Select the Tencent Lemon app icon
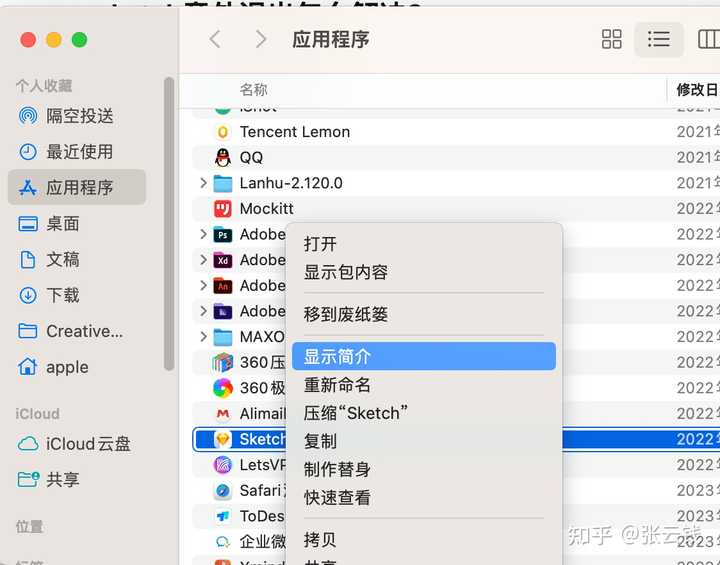720x565 pixels. [x=223, y=132]
